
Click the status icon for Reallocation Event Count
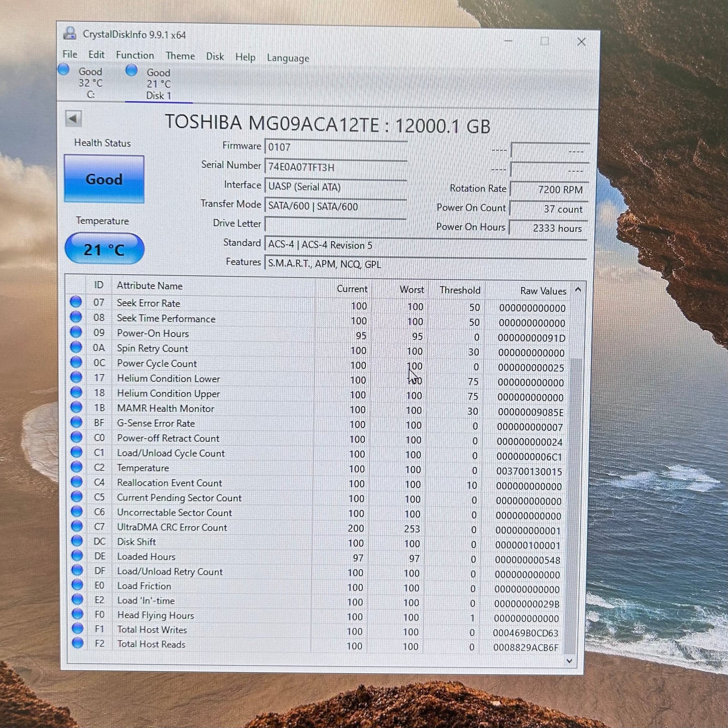(77, 482)
